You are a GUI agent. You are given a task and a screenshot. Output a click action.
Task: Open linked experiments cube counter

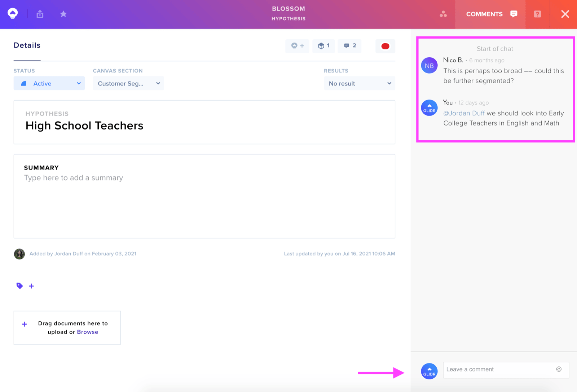(324, 46)
